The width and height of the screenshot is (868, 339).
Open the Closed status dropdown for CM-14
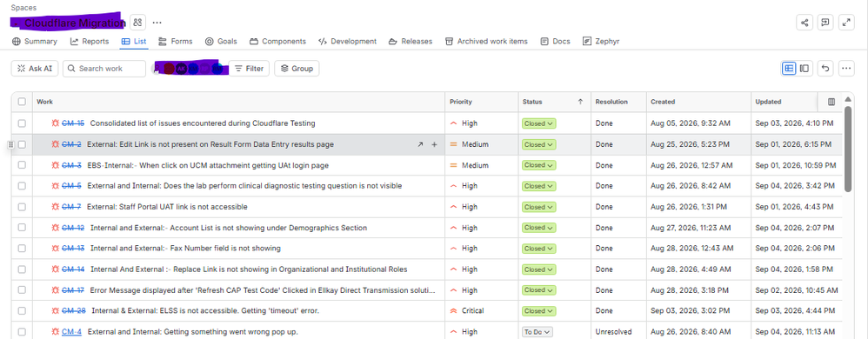pyautogui.click(x=538, y=269)
